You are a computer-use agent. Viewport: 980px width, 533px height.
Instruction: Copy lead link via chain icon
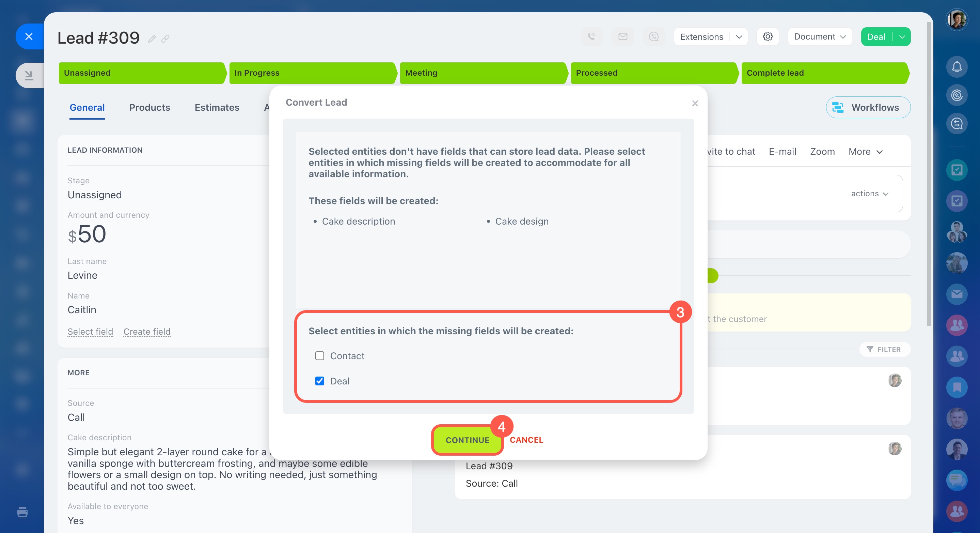click(165, 39)
